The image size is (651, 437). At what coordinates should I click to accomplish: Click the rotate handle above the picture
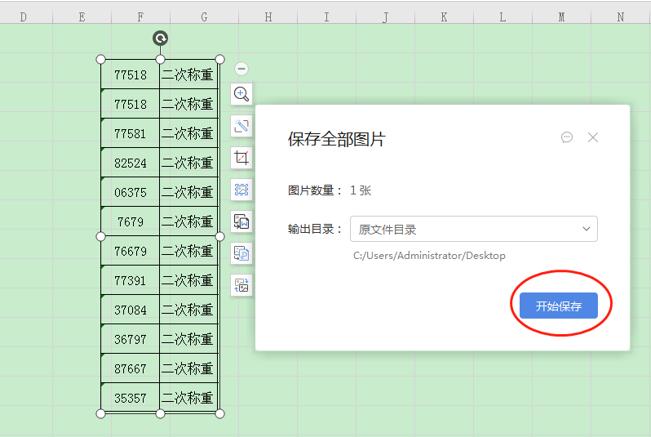(x=160, y=38)
